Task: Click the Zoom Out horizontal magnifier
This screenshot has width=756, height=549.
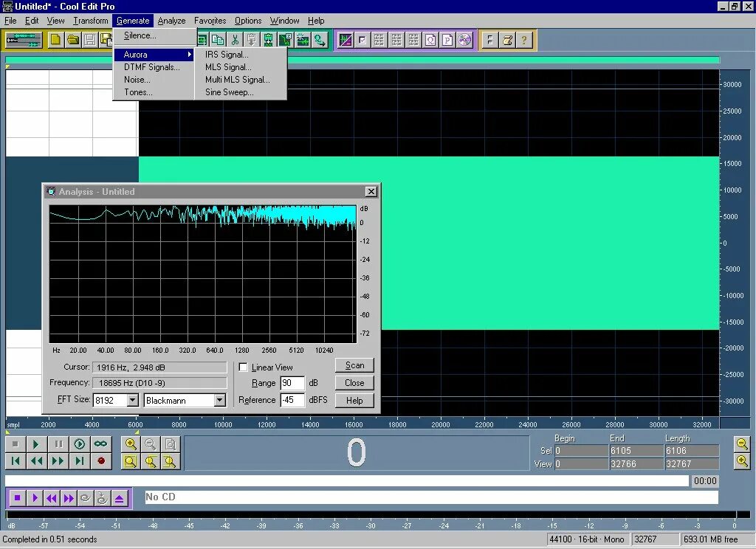Action: pyautogui.click(x=151, y=444)
